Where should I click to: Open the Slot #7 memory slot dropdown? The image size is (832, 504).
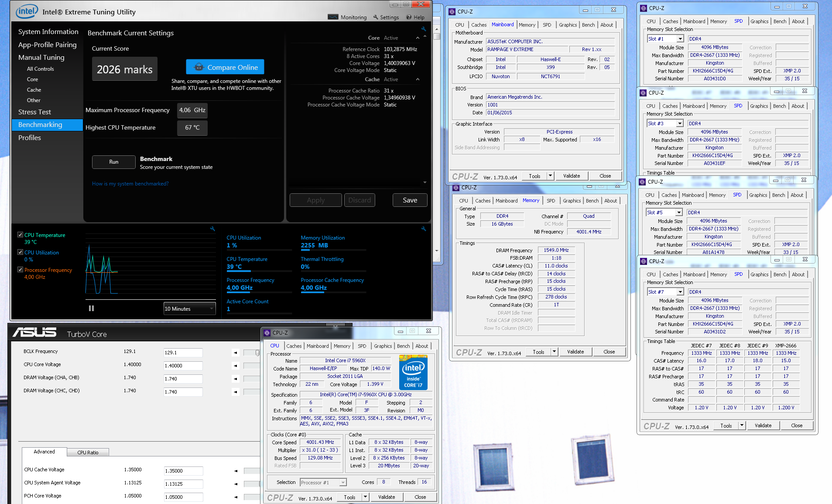point(680,292)
